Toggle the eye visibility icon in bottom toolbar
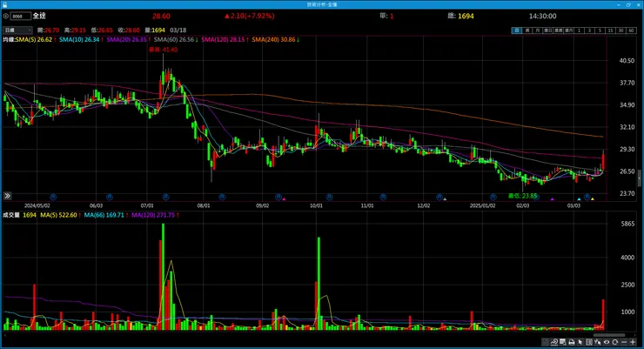The width and height of the screenshot is (644, 349). 607,342
